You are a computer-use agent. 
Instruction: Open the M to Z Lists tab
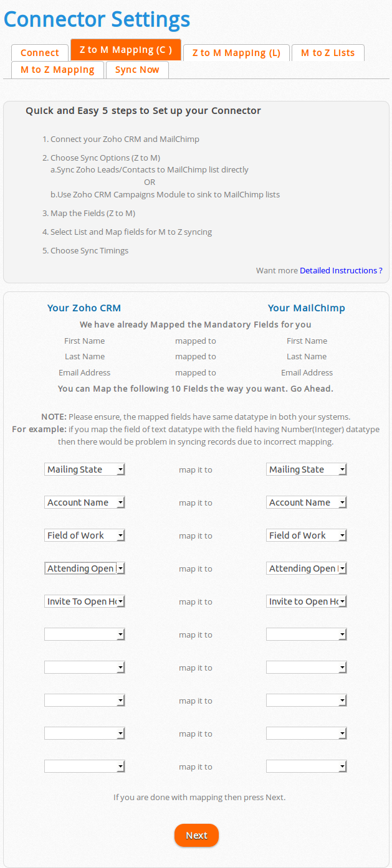pyautogui.click(x=328, y=53)
